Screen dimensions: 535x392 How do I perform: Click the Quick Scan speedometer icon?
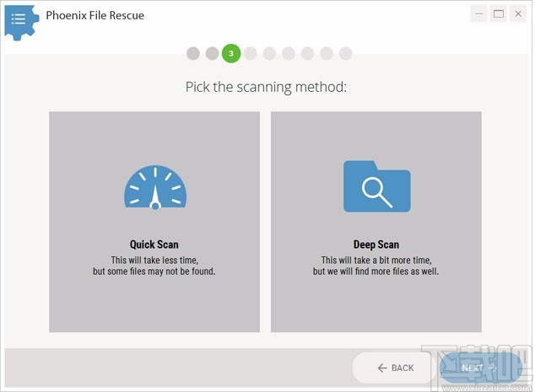154,187
